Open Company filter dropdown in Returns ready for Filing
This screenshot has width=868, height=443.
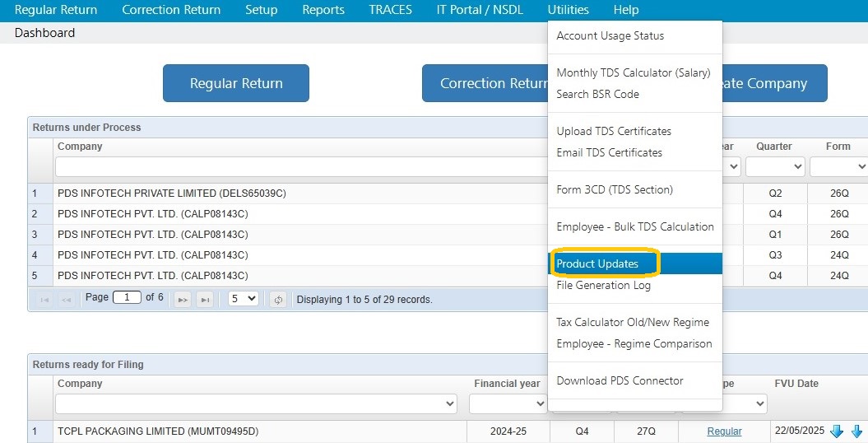pos(256,403)
